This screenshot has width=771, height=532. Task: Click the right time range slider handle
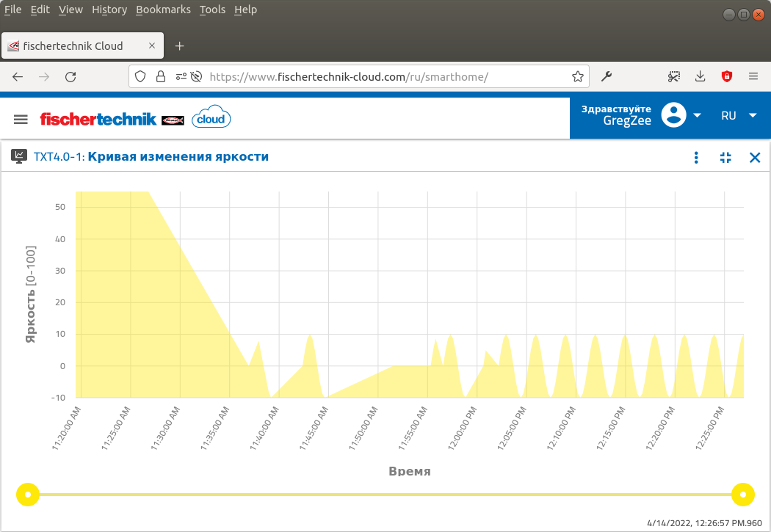pos(743,495)
